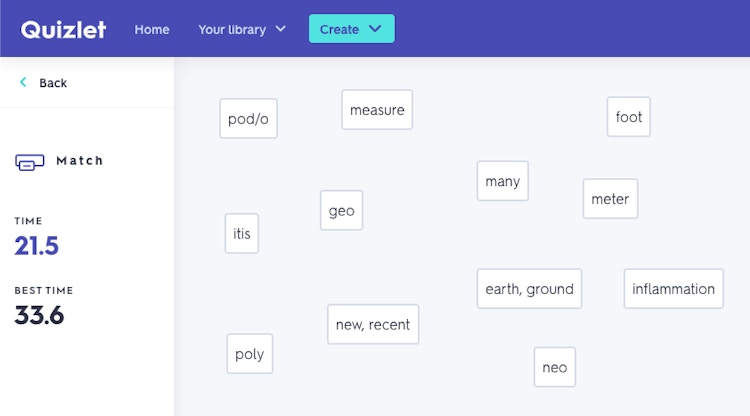Select the pod/o card
750x416 pixels.
pos(248,119)
